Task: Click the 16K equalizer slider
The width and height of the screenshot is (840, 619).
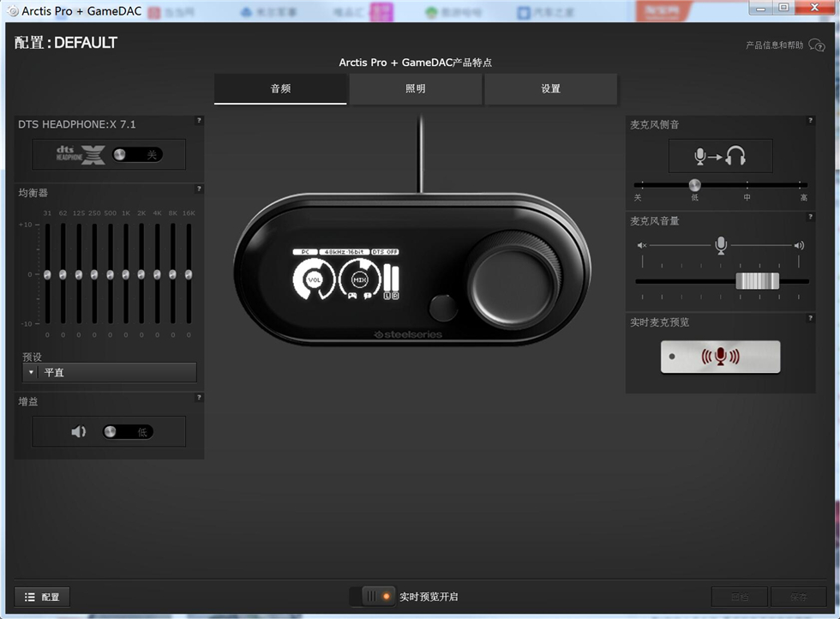Action: (x=189, y=273)
